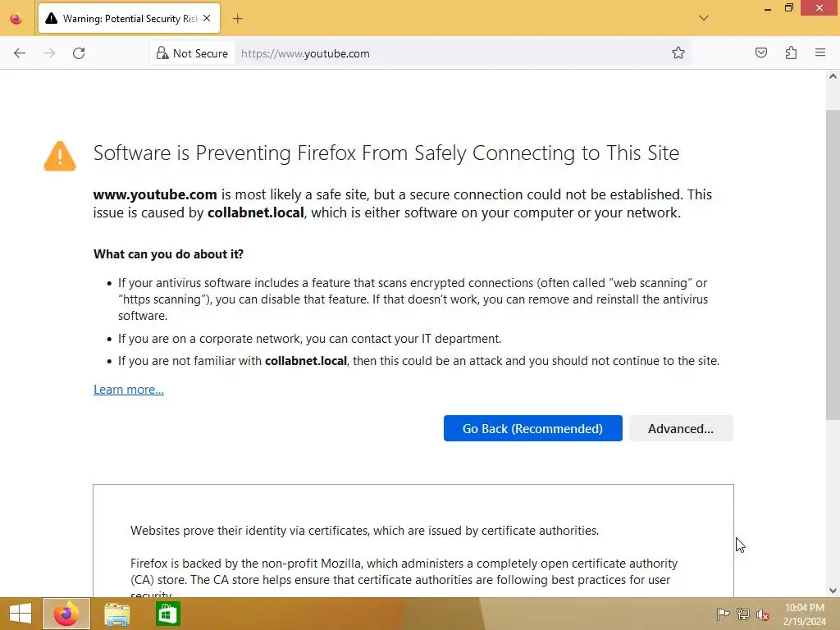Screen dimensions: 840x630
Task: Open the Firefox application menu
Action: click(820, 53)
